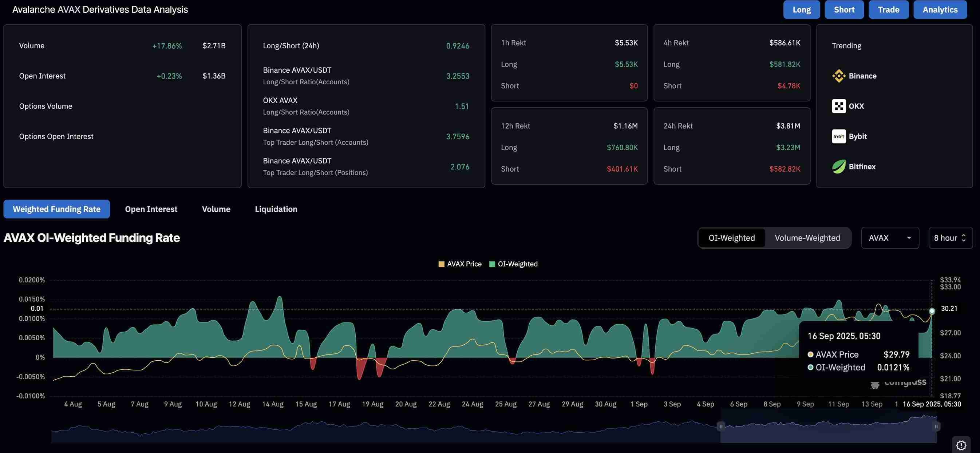Click the settings icon at bottom right
Image resolution: width=980 pixels, height=453 pixels.
pos(961,445)
